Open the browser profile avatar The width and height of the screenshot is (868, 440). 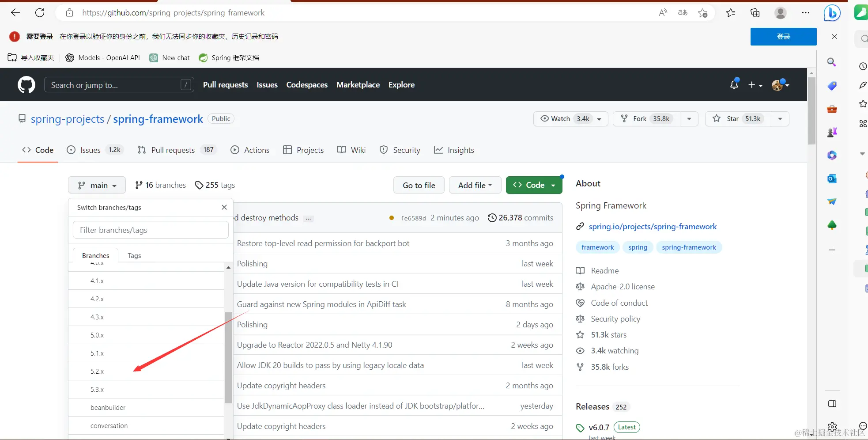(781, 13)
